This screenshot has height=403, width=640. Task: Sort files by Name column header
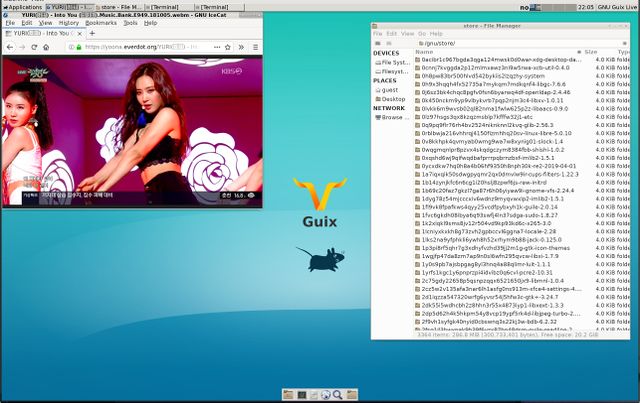[x=498, y=52]
